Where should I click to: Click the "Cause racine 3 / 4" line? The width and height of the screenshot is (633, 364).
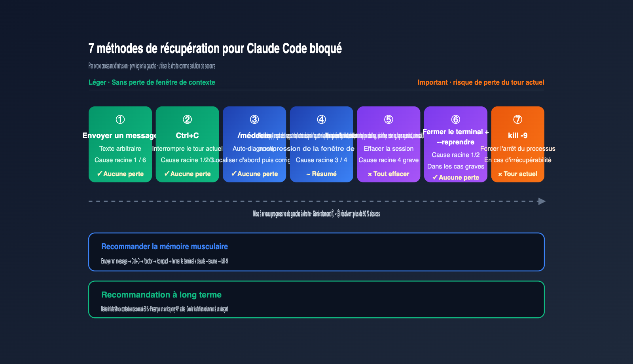[x=322, y=160]
